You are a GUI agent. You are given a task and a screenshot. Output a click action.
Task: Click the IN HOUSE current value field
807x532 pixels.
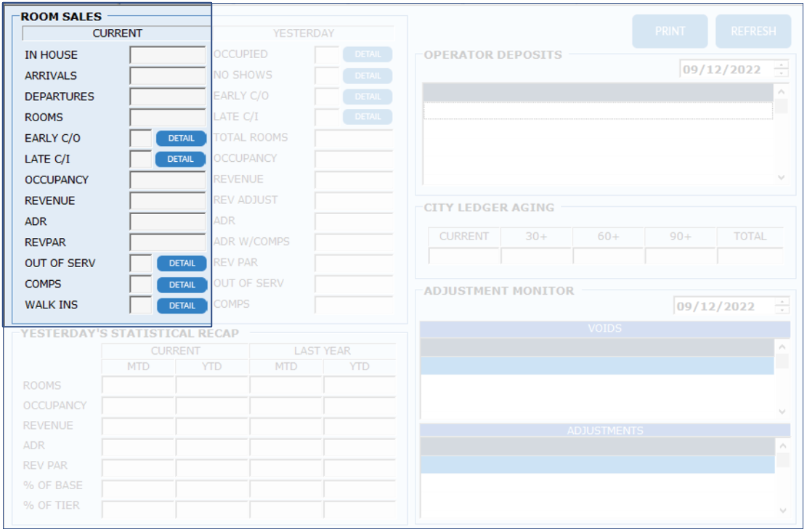[x=168, y=55]
